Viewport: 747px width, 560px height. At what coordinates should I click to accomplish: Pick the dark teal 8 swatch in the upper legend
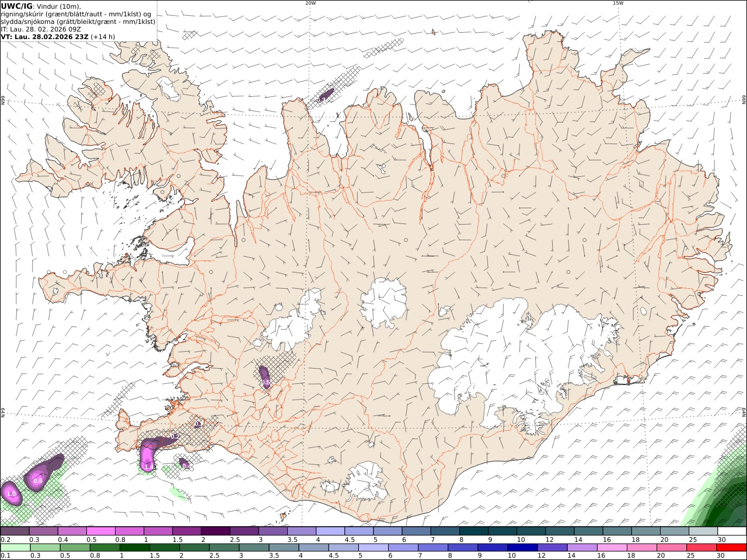pos(474,531)
